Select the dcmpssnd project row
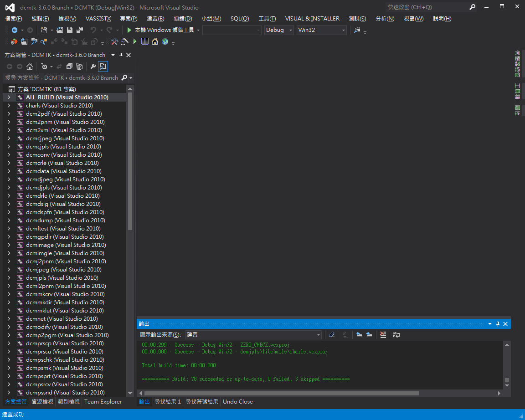The image size is (525, 420). click(65, 393)
